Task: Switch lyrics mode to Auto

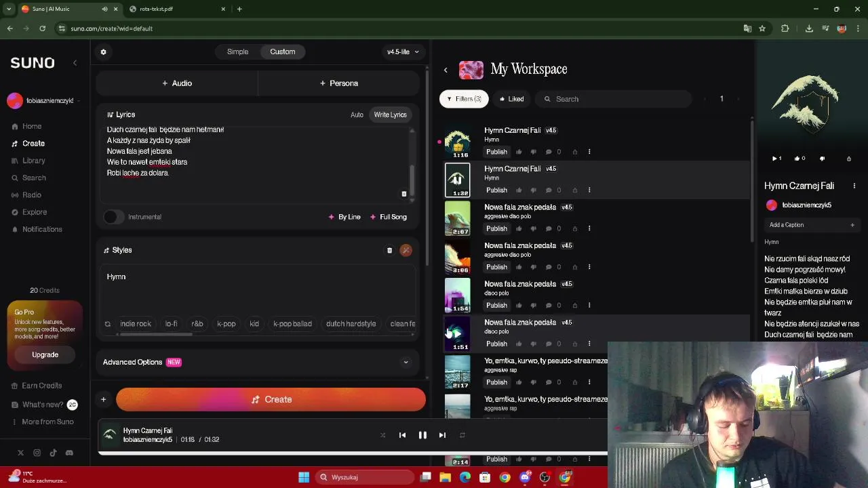Action: [x=357, y=115]
